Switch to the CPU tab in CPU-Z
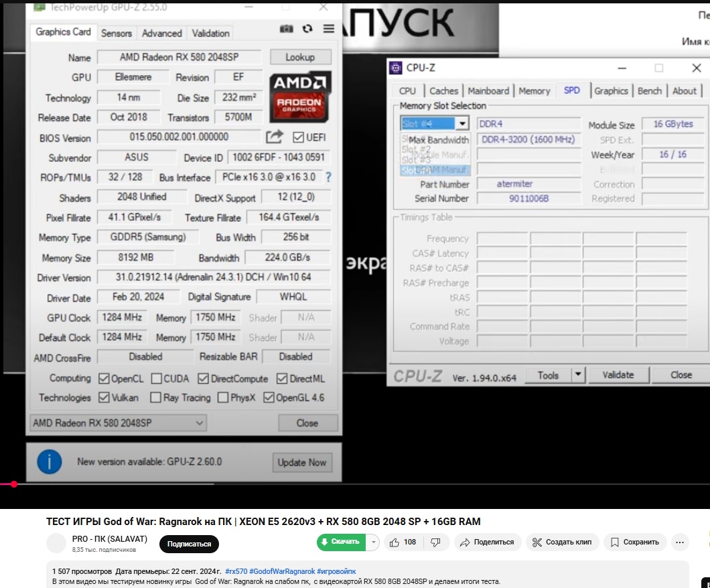Viewport: 710px width, 588px height. [407, 91]
